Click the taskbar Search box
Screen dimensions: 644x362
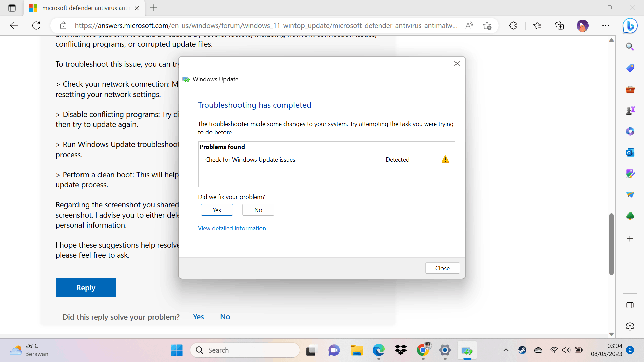pyautogui.click(x=245, y=350)
